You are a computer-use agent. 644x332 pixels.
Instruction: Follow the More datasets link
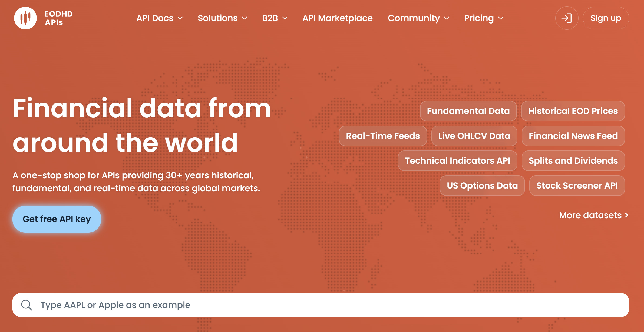[593, 215]
